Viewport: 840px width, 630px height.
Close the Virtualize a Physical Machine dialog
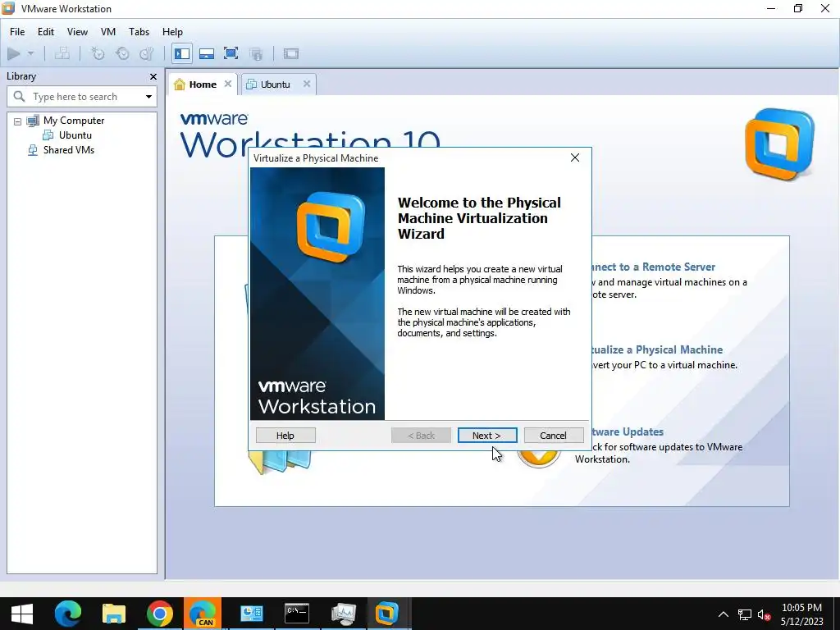click(575, 157)
